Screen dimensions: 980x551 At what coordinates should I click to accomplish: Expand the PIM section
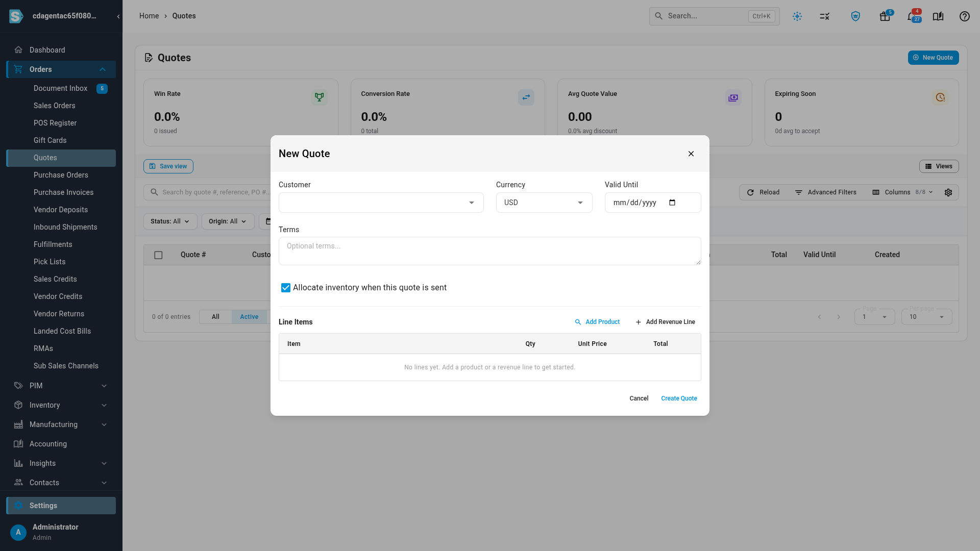(x=61, y=386)
